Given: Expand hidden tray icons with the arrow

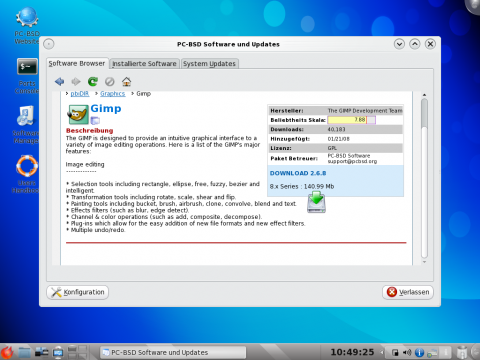Looking at the screenshot, I should pos(382,352).
